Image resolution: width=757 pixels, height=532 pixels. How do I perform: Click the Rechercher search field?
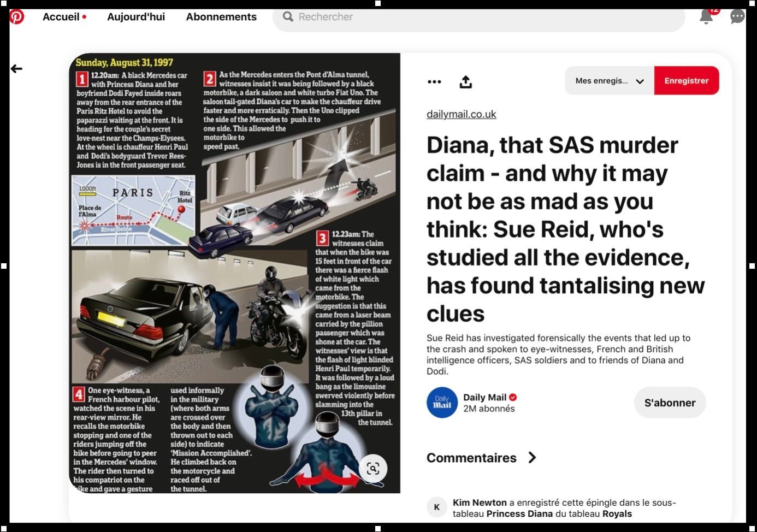point(481,17)
